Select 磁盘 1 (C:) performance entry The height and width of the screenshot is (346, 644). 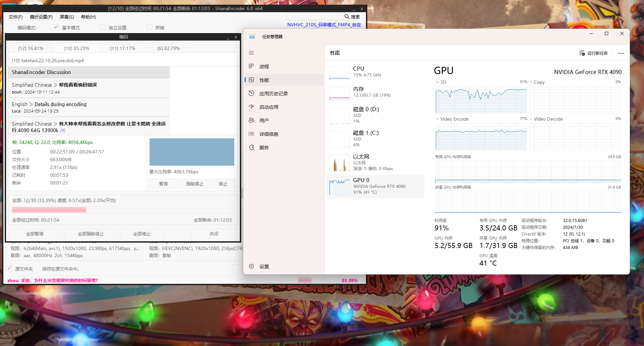tap(375, 139)
